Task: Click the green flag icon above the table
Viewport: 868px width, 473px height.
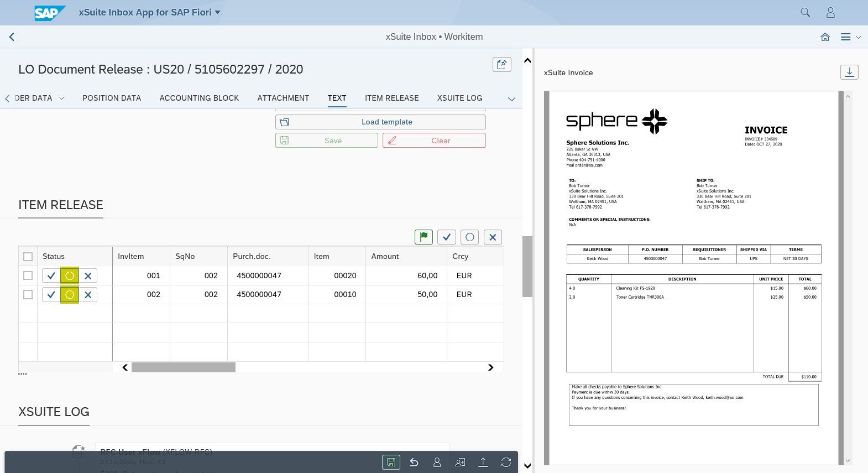Action: click(423, 237)
